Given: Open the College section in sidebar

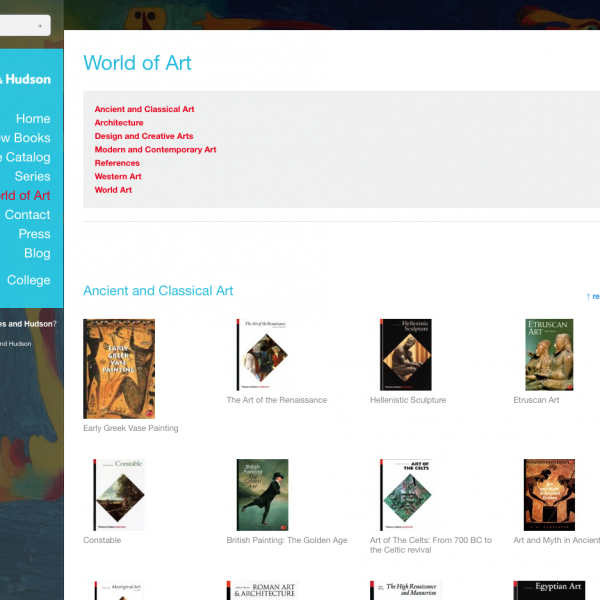Looking at the screenshot, I should 28,280.
